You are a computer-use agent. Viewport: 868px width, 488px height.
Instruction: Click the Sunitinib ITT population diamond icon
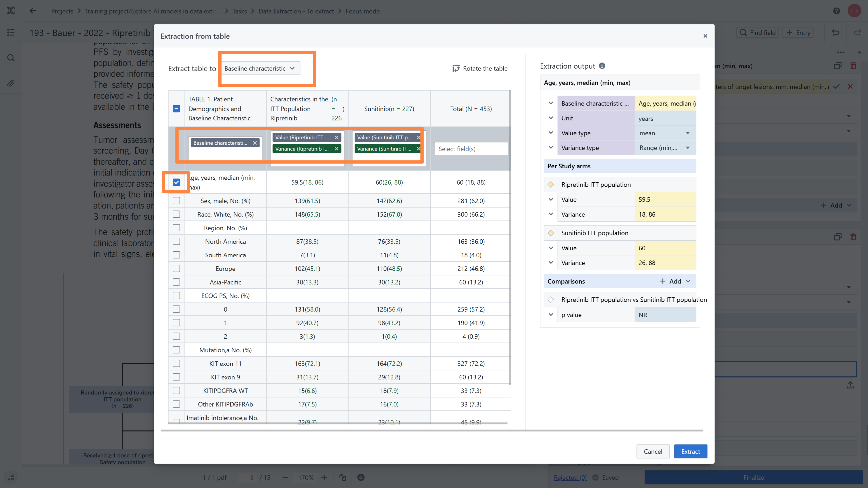pos(551,233)
